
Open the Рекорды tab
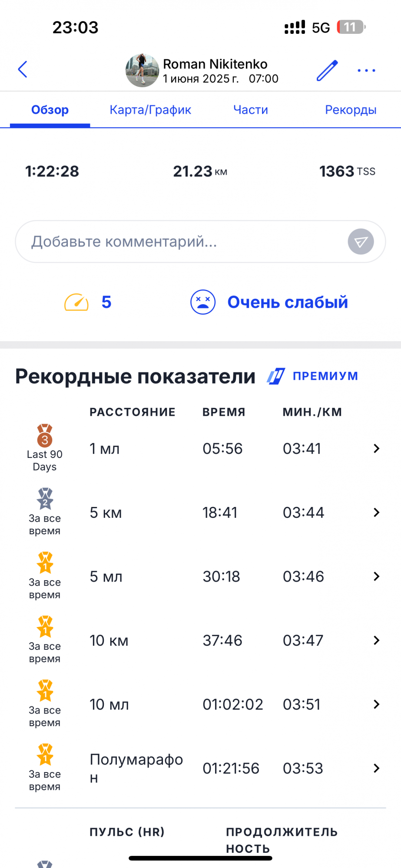[x=351, y=110]
